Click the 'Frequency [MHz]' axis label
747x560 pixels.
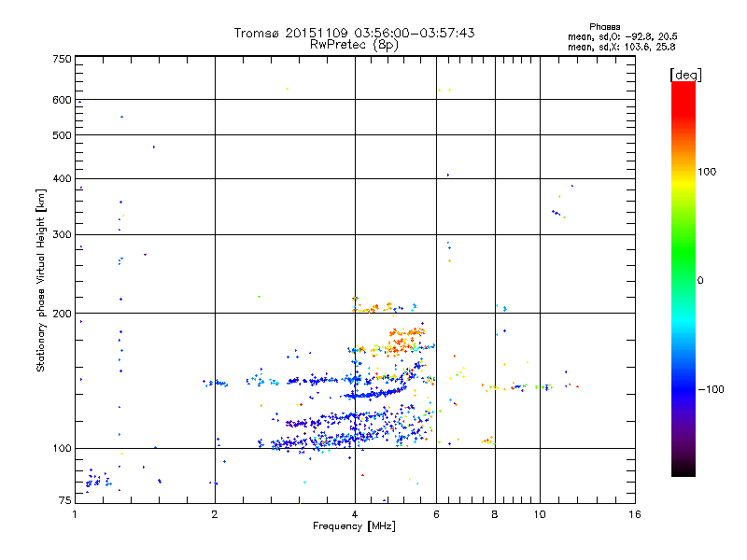coord(354,526)
